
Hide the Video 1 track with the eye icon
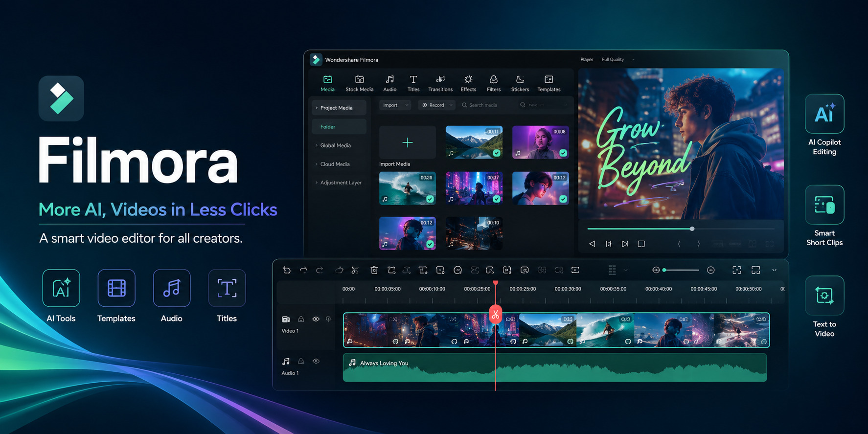(x=316, y=319)
